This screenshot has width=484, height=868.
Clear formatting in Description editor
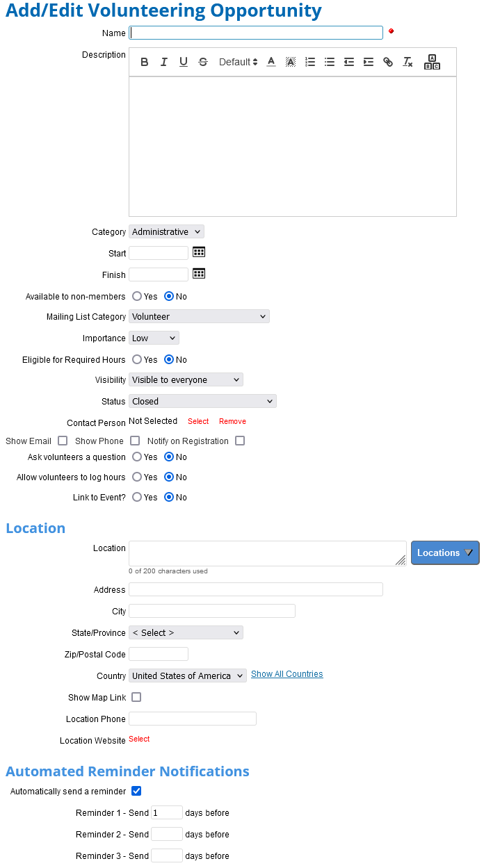(x=408, y=62)
